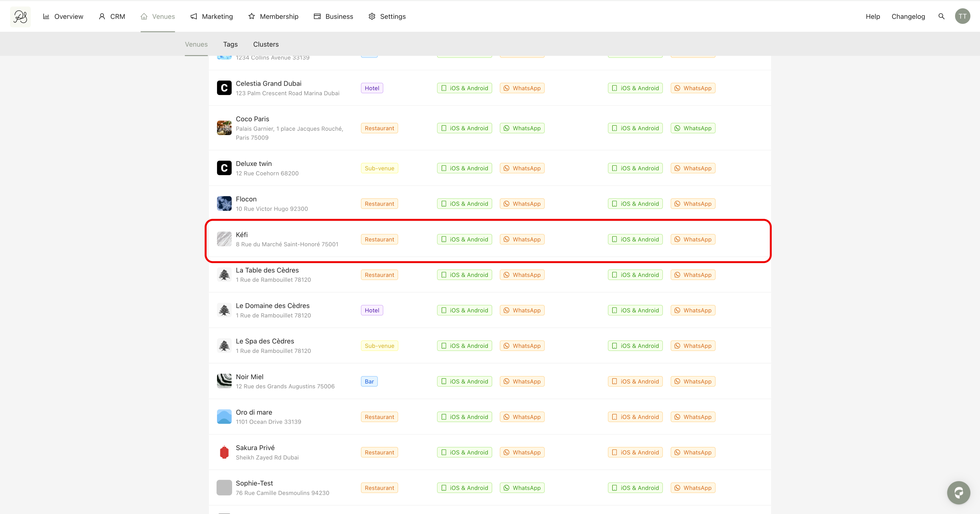Click the app logo in the top-left
Image resolution: width=980 pixels, height=514 pixels.
[x=21, y=16]
